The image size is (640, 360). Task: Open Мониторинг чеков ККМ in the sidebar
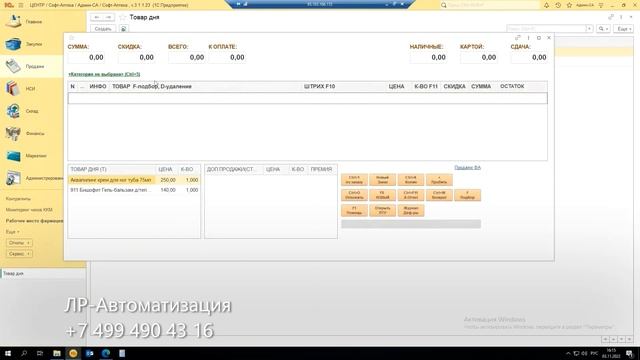click(29, 210)
